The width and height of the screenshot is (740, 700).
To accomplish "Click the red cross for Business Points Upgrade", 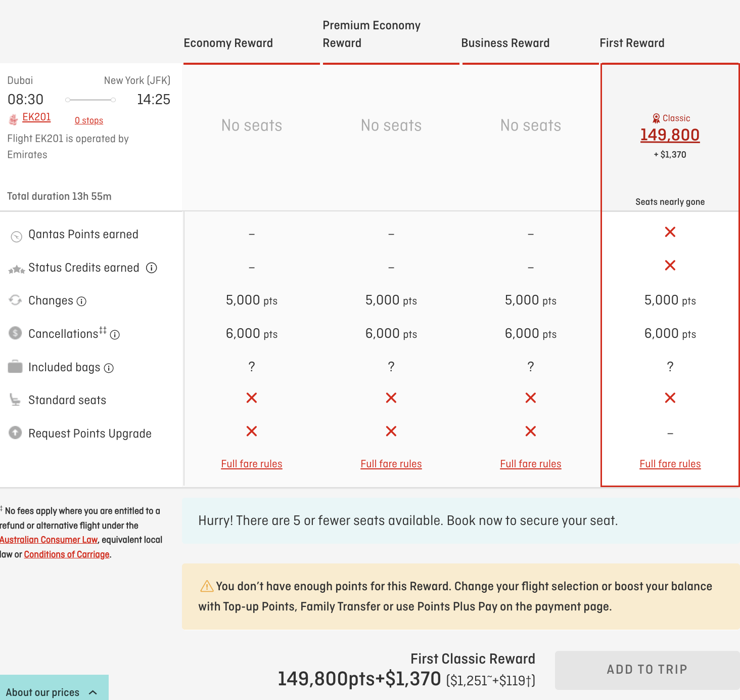I will click(531, 431).
